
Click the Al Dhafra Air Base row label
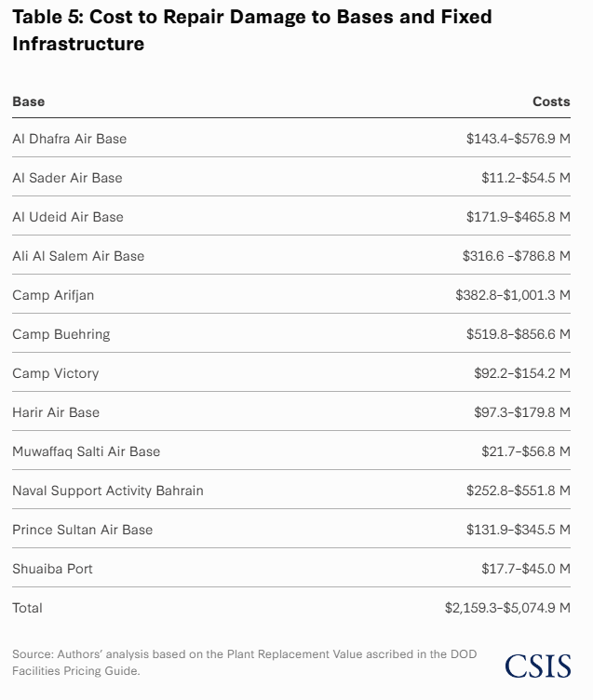click(69, 139)
